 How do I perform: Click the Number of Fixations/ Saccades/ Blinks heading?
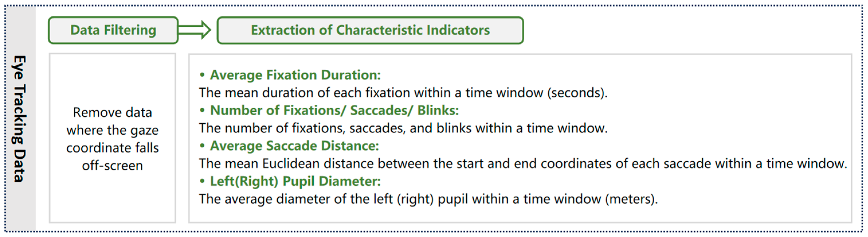click(334, 110)
